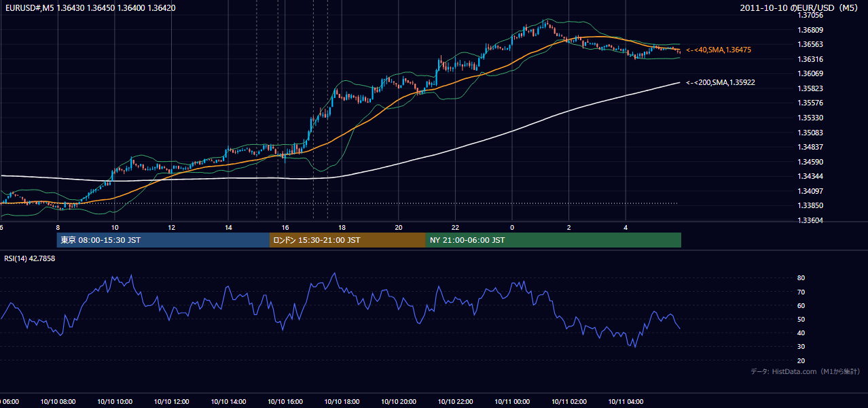Click the 10/10 10:00 bottom time label
Screen dimensions: 868x408
point(115,402)
